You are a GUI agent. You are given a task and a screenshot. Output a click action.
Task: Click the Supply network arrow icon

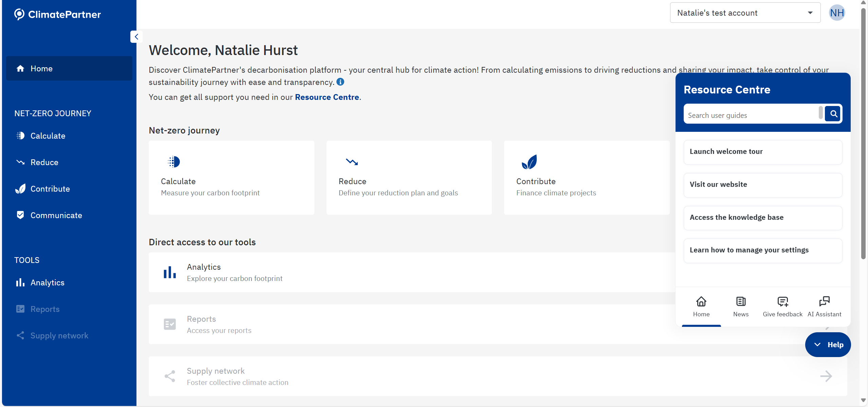pyautogui.click(x=826, y=376)
